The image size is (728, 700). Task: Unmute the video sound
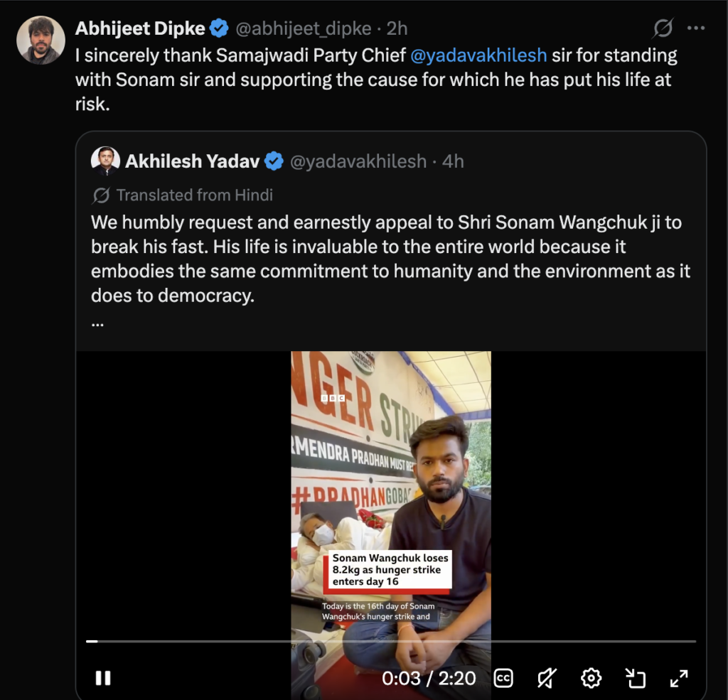[x=547, y=678]
